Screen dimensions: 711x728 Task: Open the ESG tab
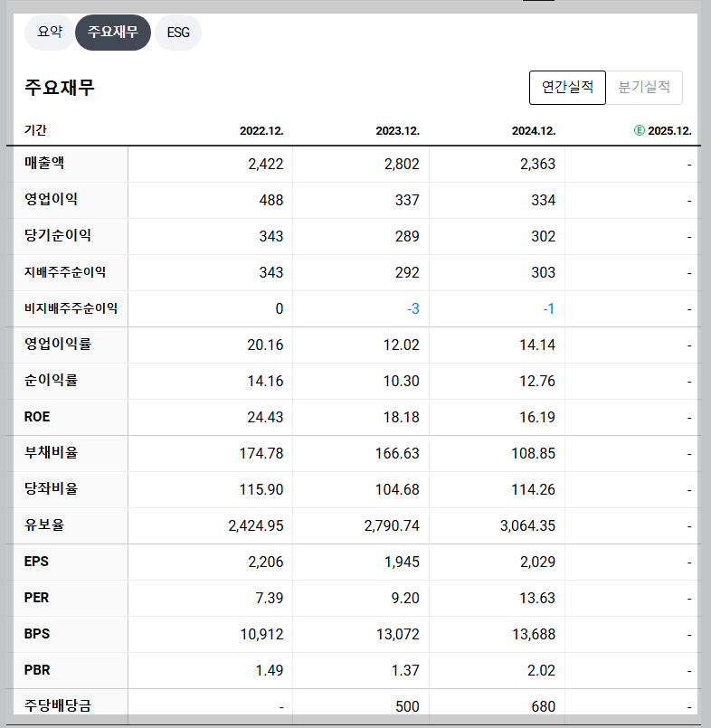coord(177,33)
